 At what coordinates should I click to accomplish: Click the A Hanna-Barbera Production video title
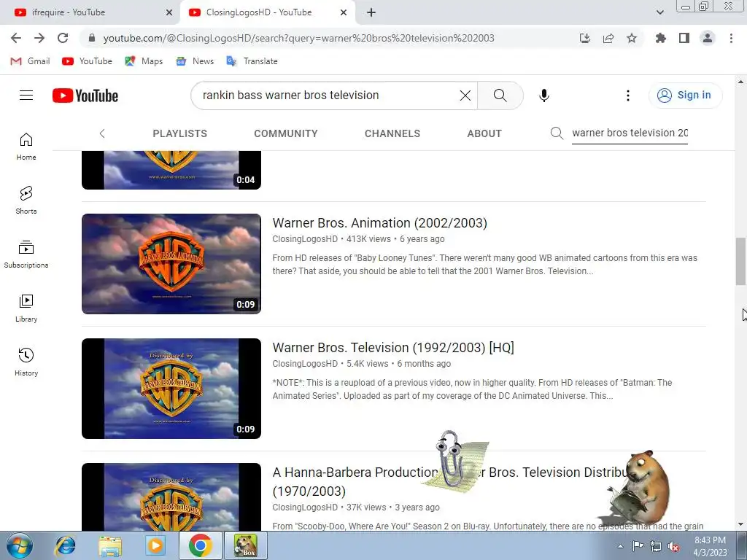tap(450, 481)
